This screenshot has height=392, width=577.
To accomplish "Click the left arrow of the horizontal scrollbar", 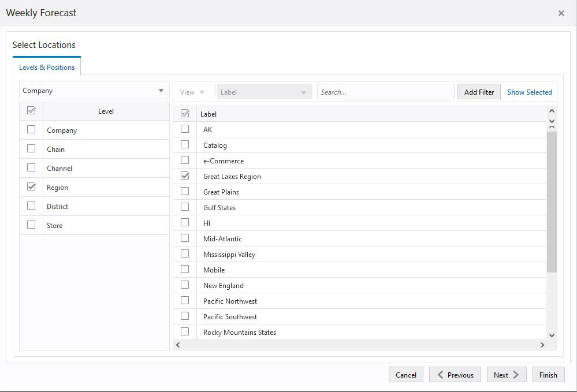I will (x=178, y=344).
